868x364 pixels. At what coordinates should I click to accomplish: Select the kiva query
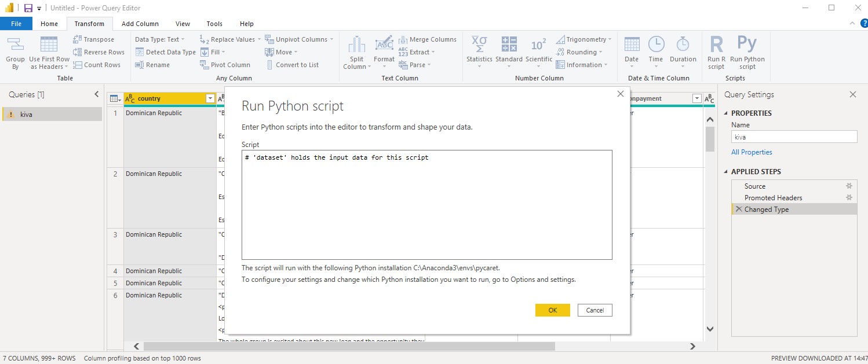pos(52,115)
